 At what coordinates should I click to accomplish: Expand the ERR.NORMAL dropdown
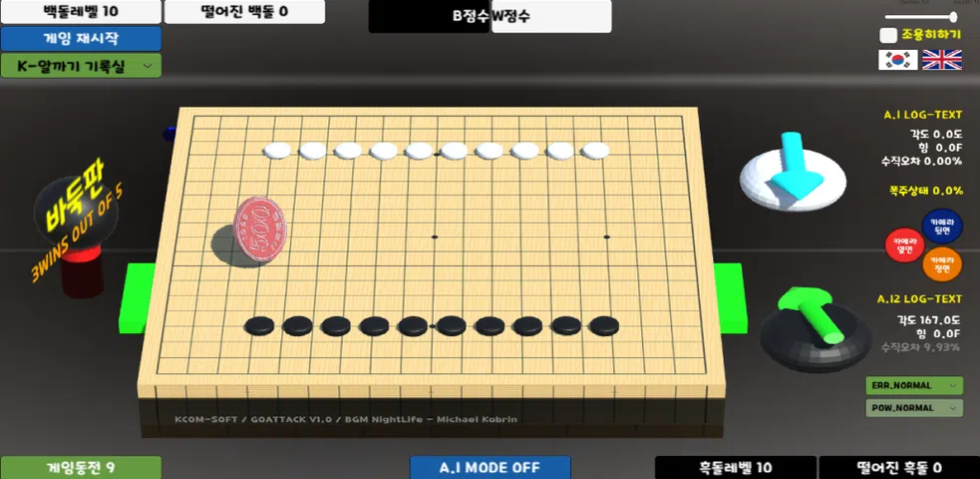[914, 385]
